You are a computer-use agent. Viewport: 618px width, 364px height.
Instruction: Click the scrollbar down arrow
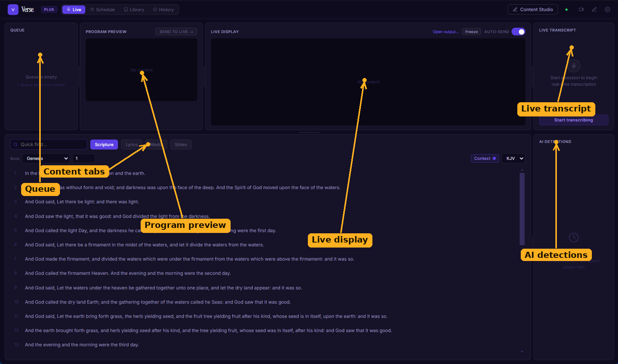(522, 352)
